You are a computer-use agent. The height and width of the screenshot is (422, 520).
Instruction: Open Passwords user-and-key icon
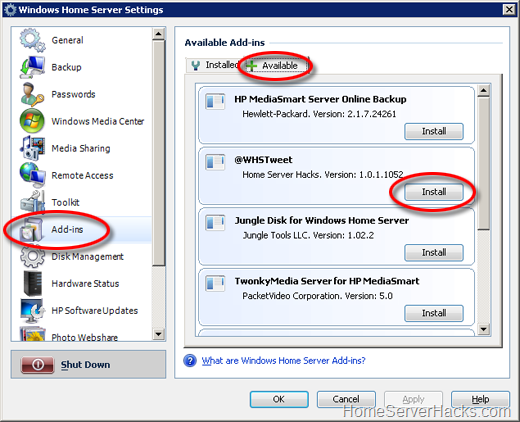tap(32, 94)
